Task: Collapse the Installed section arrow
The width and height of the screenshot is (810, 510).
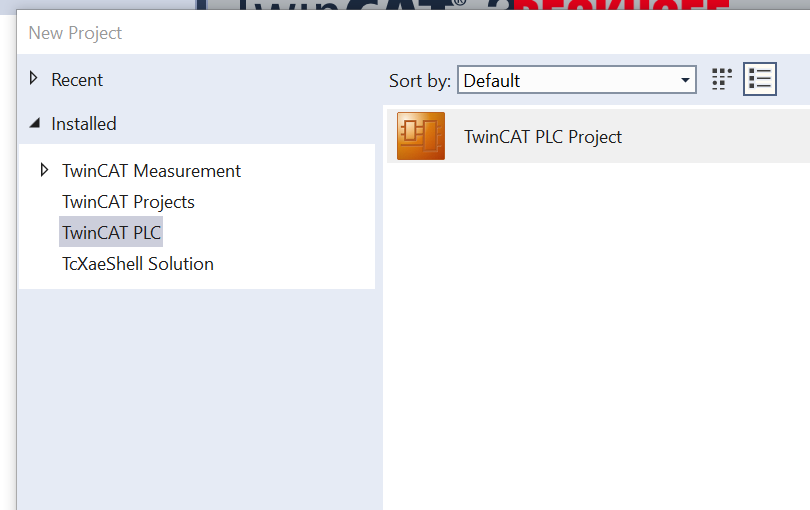Action: [34, 124]
